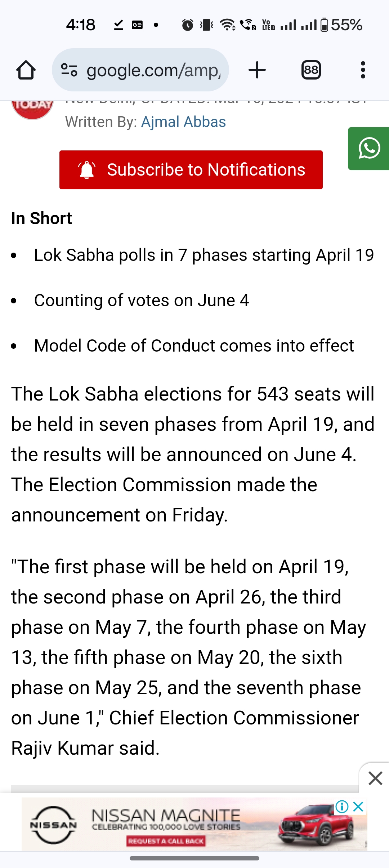Tap the bottom navigation gesture handle

point(194,858)
